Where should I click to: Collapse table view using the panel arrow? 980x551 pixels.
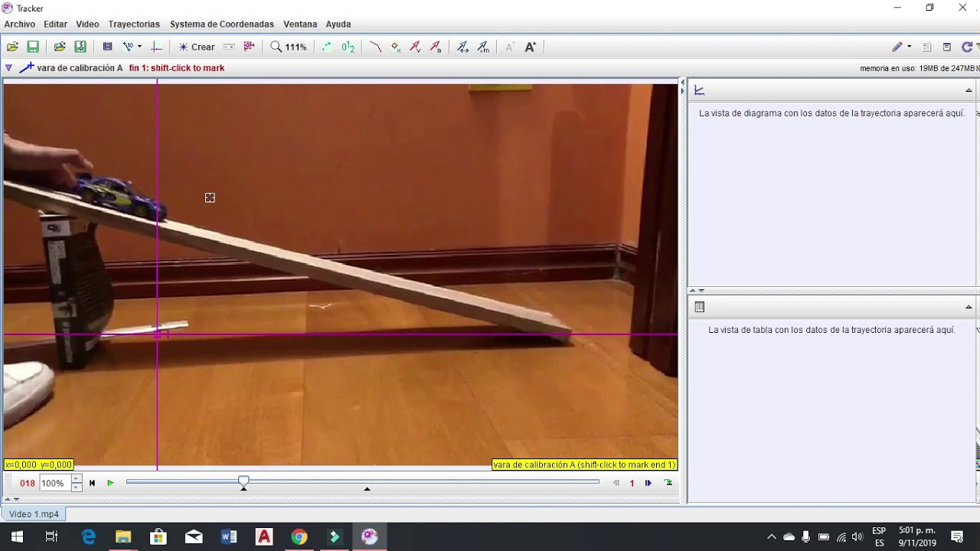(x=969, y=307)
